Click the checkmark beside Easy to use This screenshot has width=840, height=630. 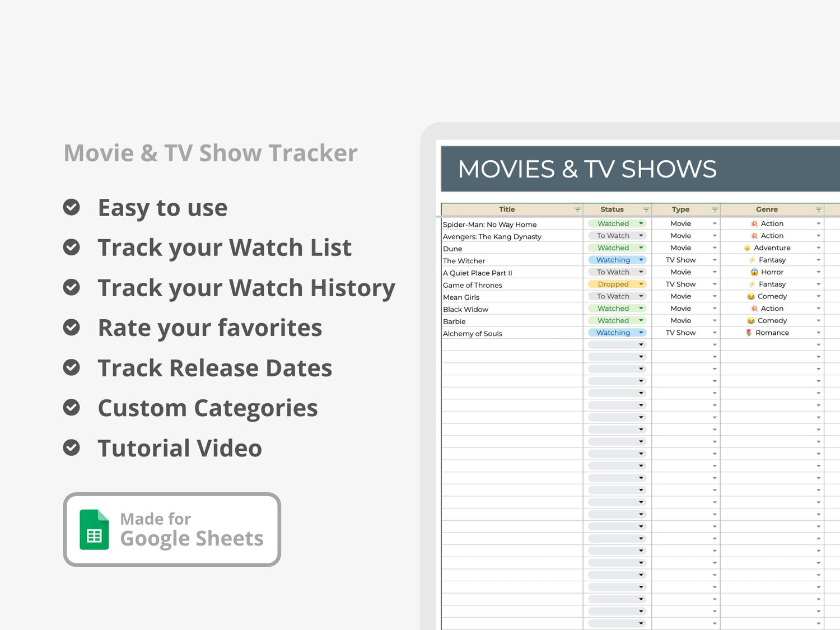pos(72,207)
